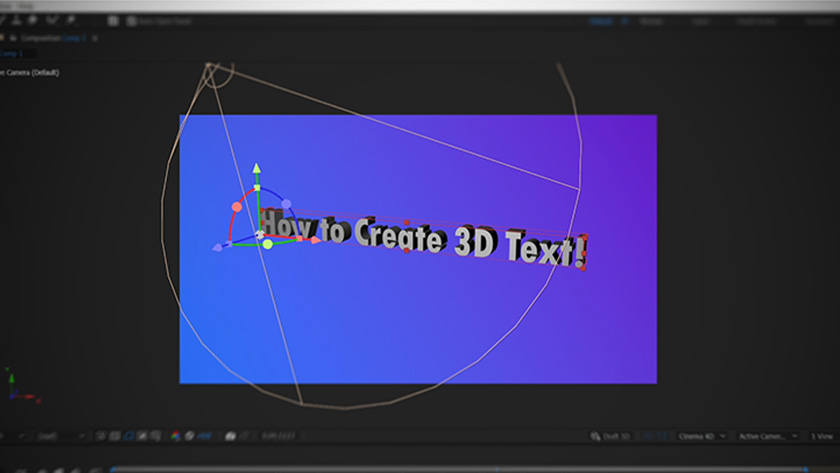The height and width of the screenshot is (473, 840).
Task: Select the Default workspace tab
Action: pos(601,20)
